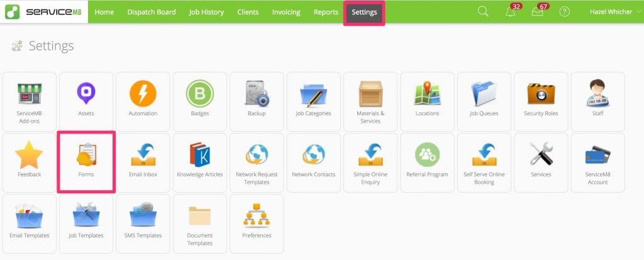This screenshot has height=260, width=644.
Task: Open the Self Serve Online Booking tile
Action: coord(484,162)
